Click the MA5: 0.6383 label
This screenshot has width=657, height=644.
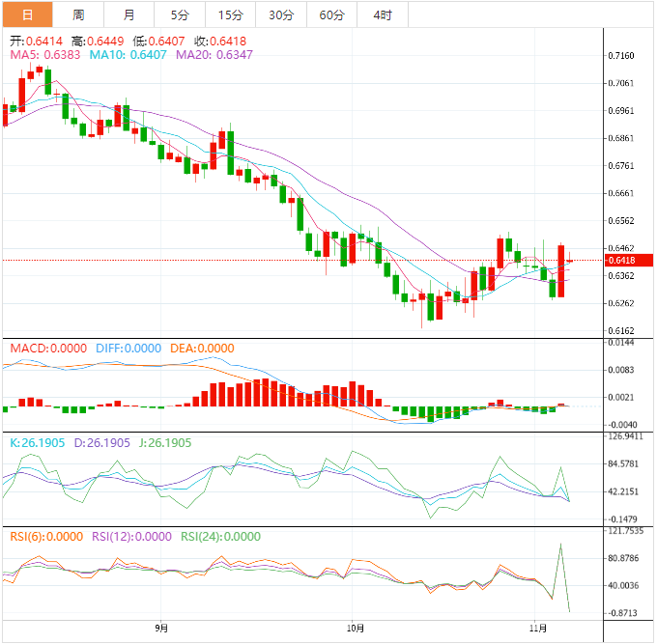click(x=44, y=55)
